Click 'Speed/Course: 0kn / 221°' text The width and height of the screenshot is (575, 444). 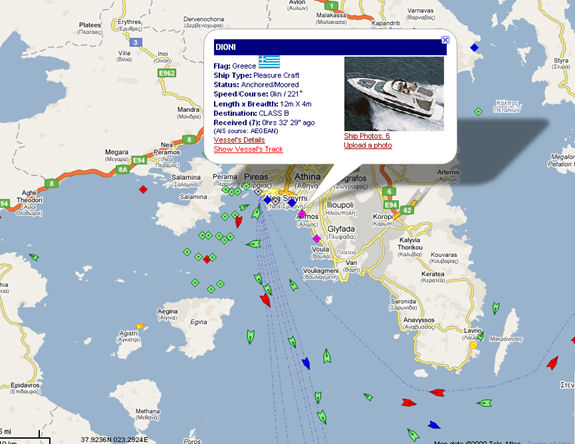pos(258,94)
